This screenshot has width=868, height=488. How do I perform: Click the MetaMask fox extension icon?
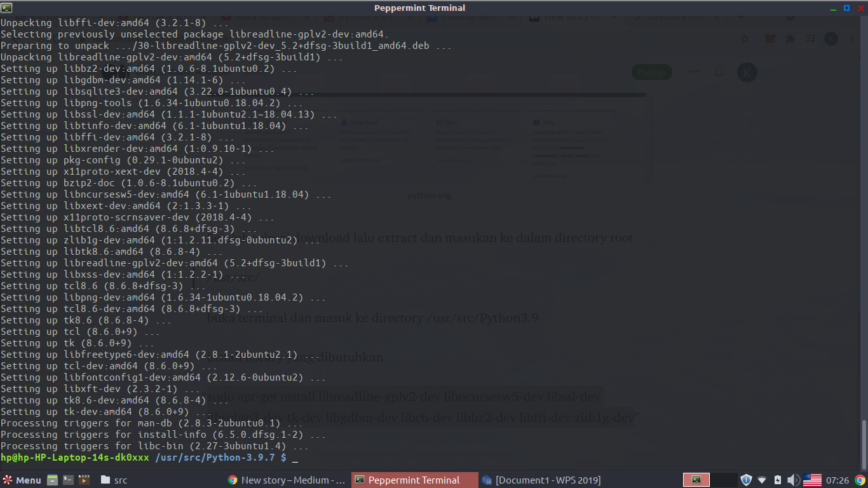point(770,39)
